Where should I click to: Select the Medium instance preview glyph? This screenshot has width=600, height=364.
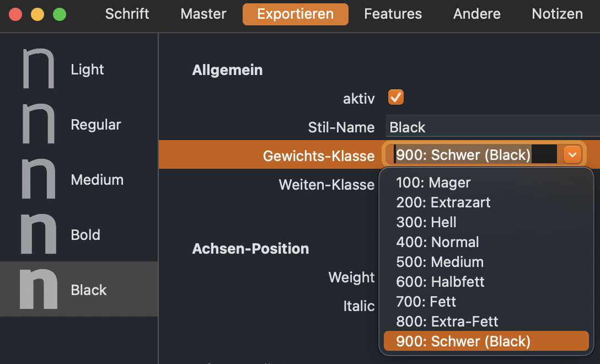tap(38, 179)
